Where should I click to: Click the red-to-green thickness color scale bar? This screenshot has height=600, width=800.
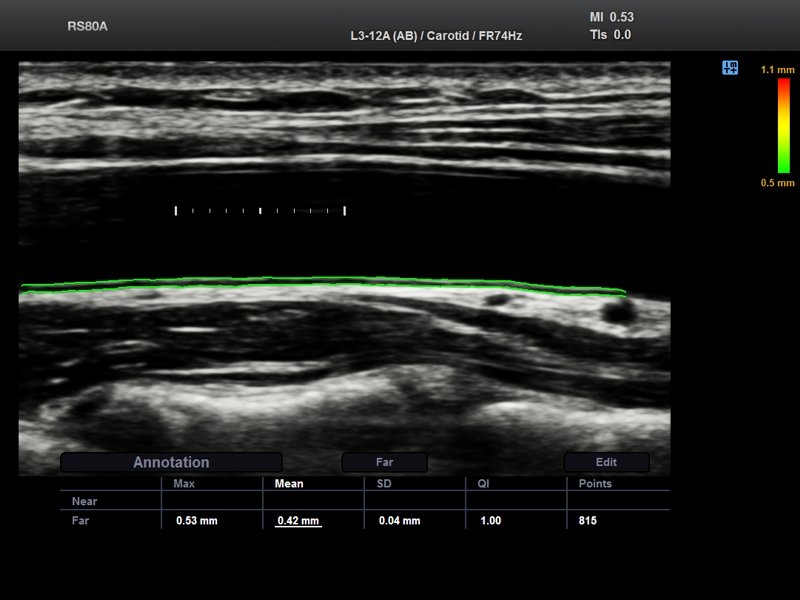coord(784,125)
